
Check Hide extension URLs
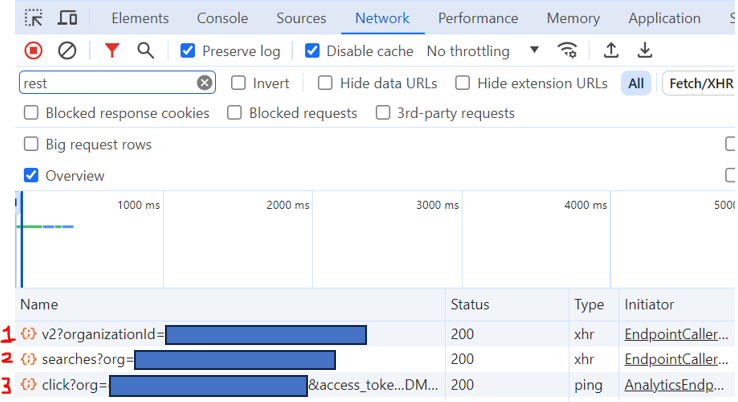(x=462, y=83)
